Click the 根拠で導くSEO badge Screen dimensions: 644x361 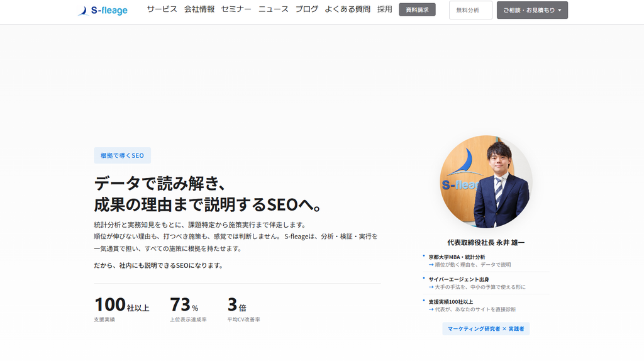(x=123, y=155)
